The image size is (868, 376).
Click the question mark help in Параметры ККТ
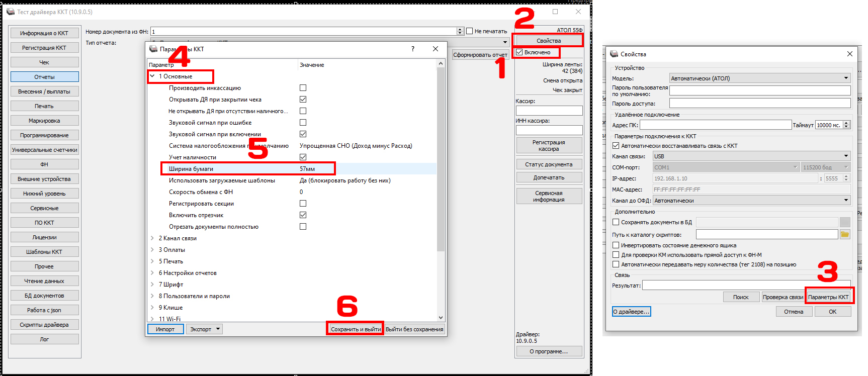click(413, 49)
